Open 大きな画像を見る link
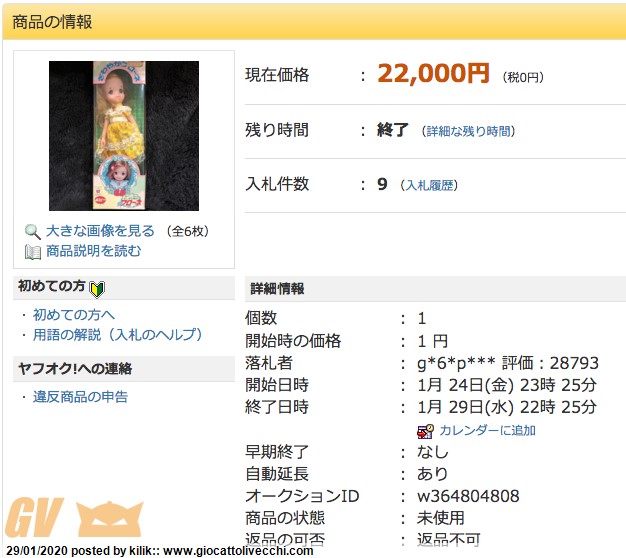Image resolution: width=626 pixels, height=558 pixels. pos(100,231)
